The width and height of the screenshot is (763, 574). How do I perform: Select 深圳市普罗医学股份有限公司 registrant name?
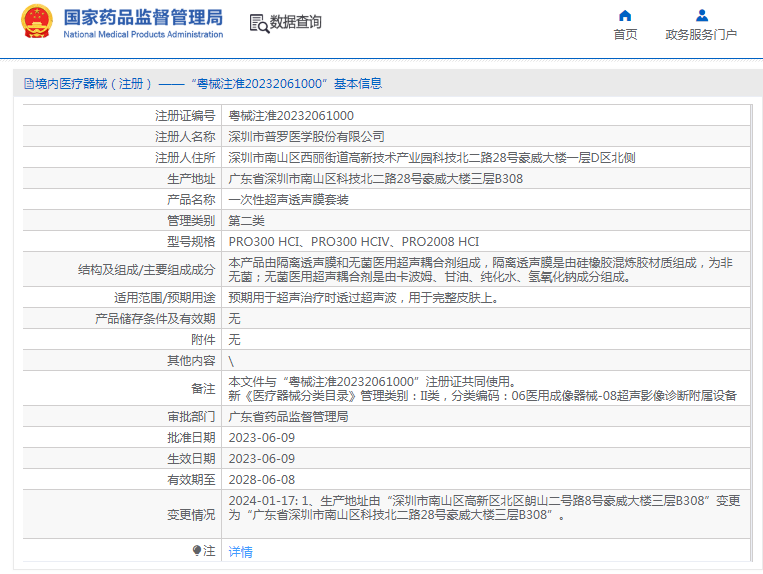[x=307, y=137]
